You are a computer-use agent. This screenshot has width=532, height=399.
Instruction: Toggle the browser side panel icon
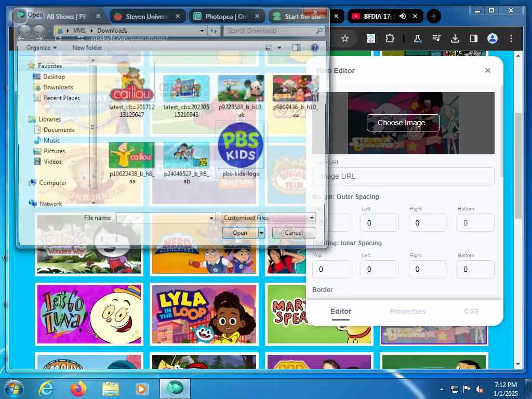(474, 38)
